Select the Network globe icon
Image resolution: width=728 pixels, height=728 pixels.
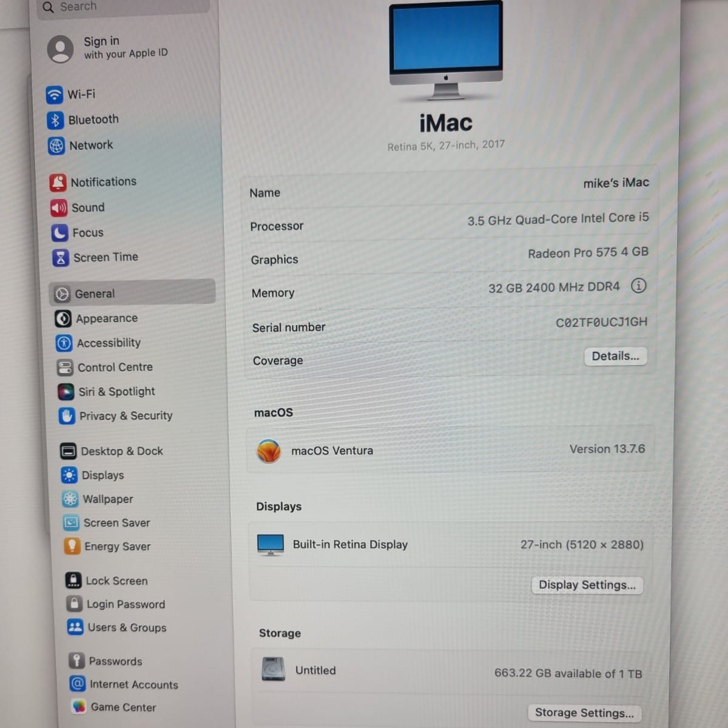point(56,146)
